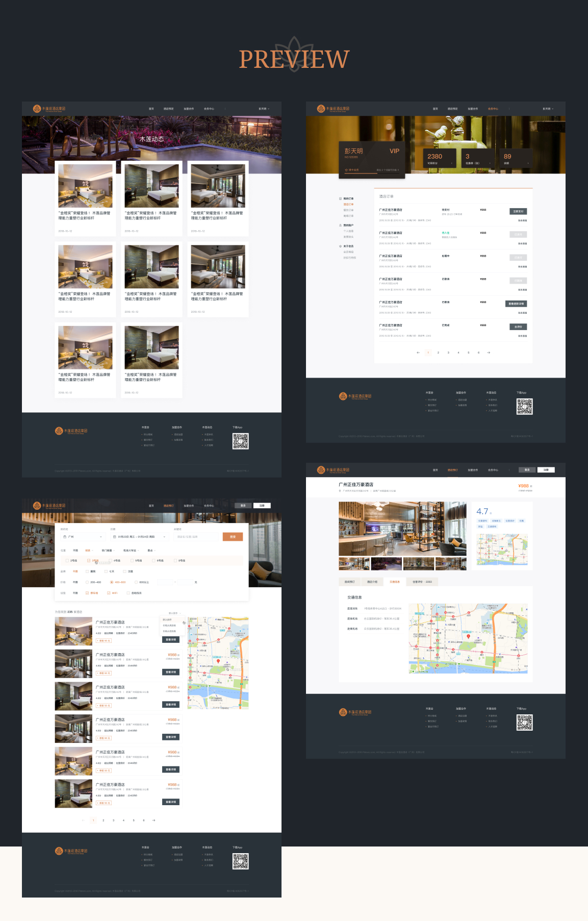Toggle the 3号线 metro line checkbox

click(x=89, y=560)
